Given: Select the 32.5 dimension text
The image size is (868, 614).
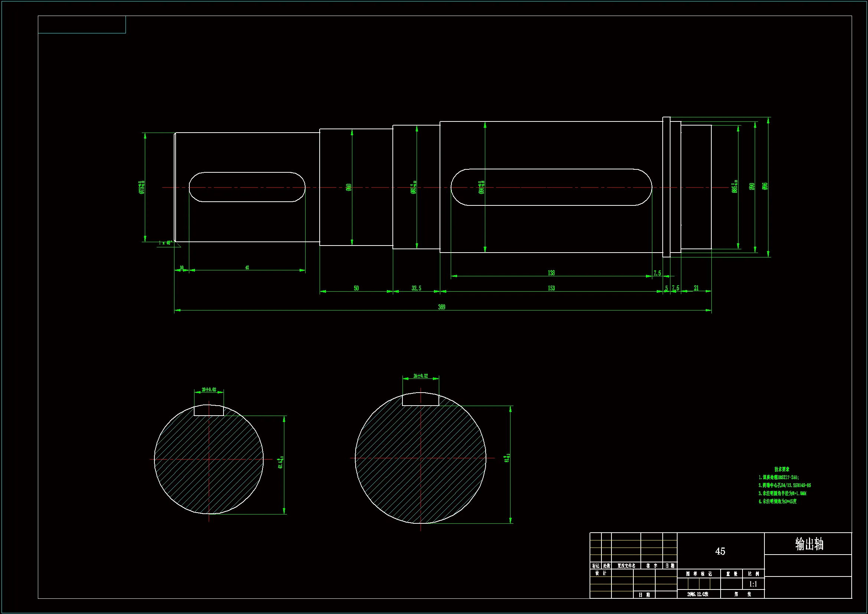Looking at the screenshot, I should pos(416,288).
